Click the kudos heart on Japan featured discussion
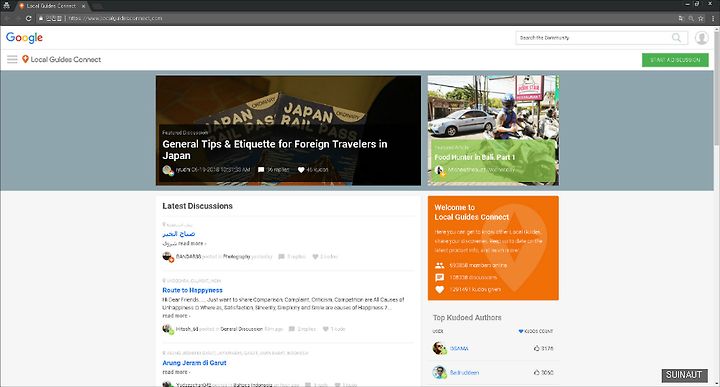The height and width of the screenshot is (387, 720). (x=301, y=169)
